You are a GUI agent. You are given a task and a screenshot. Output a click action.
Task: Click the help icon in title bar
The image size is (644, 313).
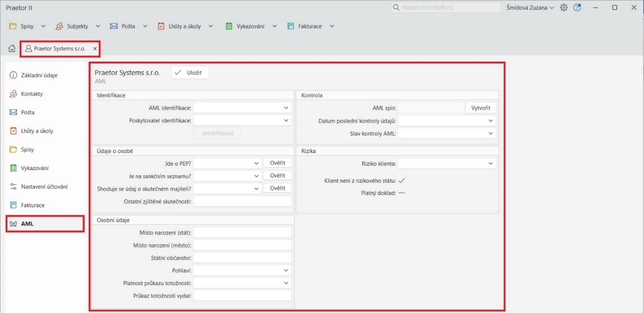pos(577,8)
